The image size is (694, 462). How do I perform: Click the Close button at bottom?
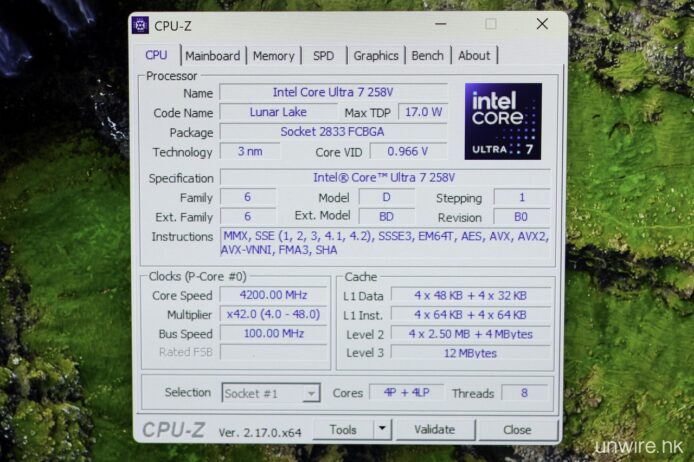(x=517, y=430)
